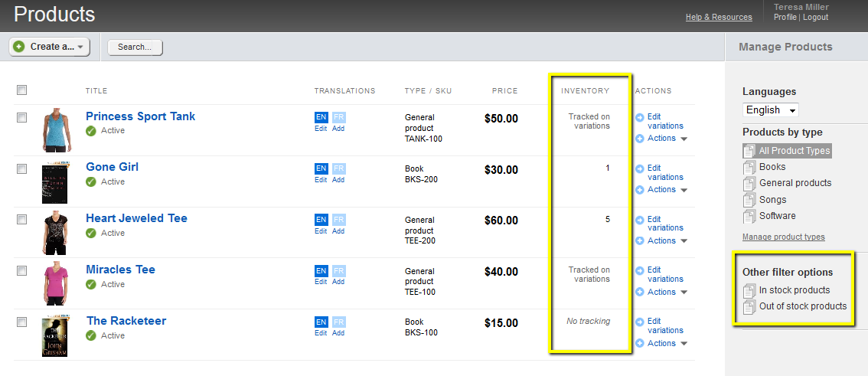Image resolution: width=868 pixels, height=376 pixels.
Task: Expand Actions menu for Heart Jeweled Tee
Action: [x=662, y=240]
